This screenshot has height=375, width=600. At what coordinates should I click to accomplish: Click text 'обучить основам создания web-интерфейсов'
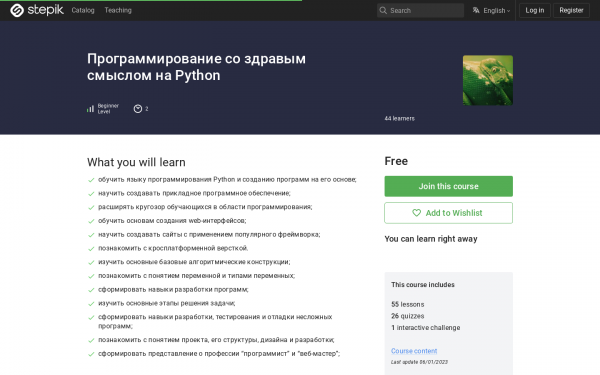coord(172,221)
